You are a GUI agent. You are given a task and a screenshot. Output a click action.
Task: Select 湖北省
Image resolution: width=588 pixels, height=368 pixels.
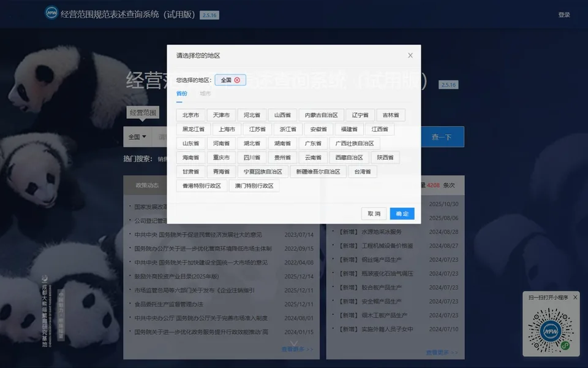click(x=252, y=144)
